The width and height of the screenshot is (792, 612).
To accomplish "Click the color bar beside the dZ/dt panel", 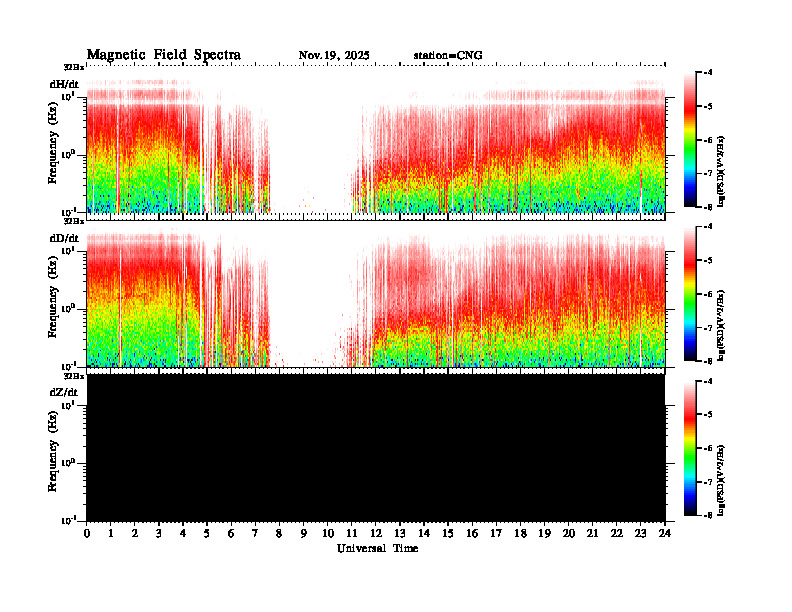I will [690, 448].
